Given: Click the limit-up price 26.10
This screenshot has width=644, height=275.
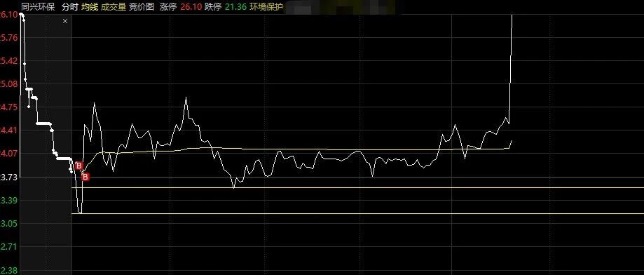Looking at the screenshot, I should (191, 7).
